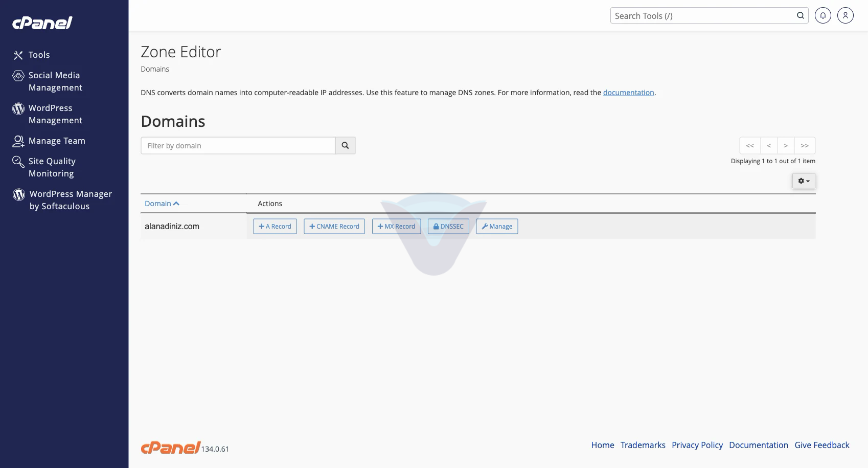Select alanadiniz.com domain text
Viewport: 868px width, 468px height.
(x=172, y=226)
